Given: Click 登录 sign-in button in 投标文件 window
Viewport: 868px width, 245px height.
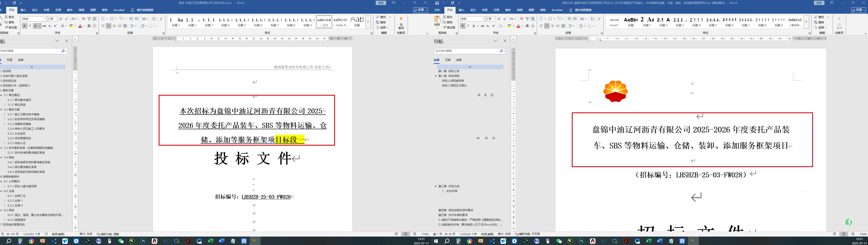Looking at the screenshot, I should 381,3.
